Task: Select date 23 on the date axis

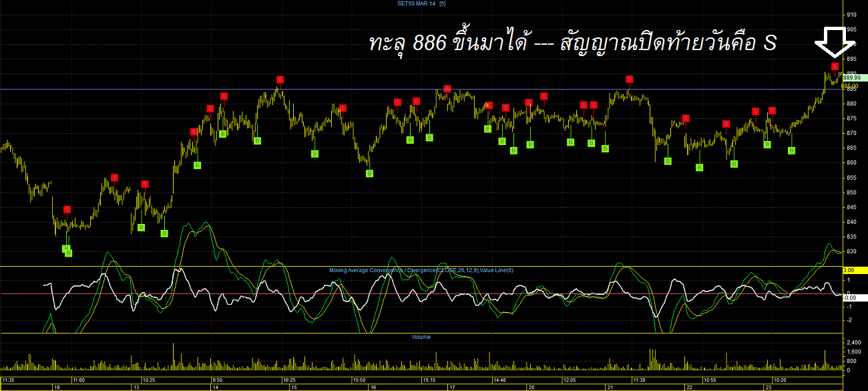Action: click(x=768, y=387)
